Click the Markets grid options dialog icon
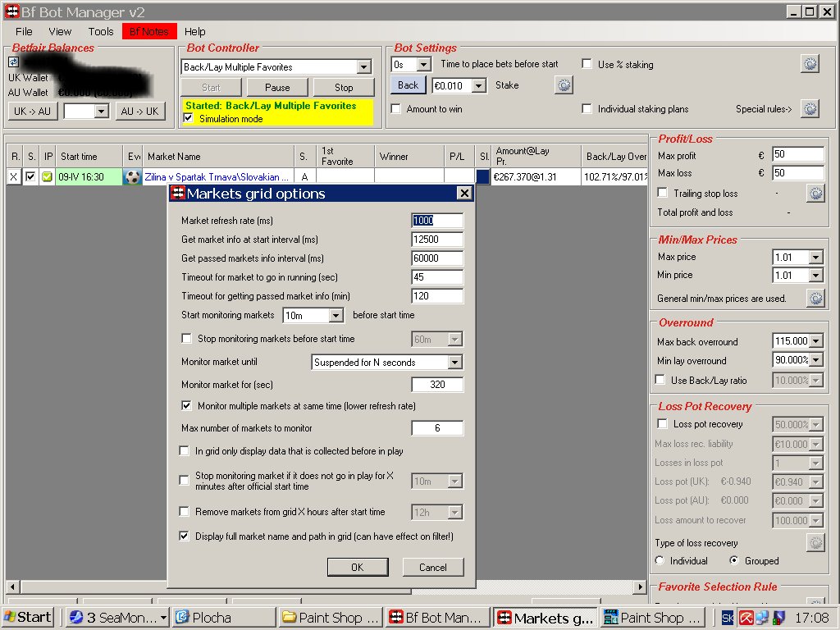Viewport: 840px width, 630px height. pos(178,193)
